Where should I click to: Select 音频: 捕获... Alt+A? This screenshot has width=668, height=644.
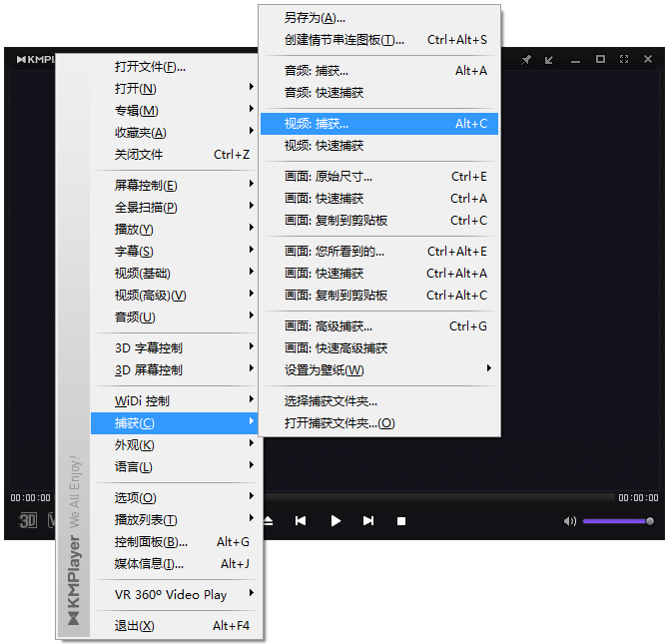click(379, 71)
